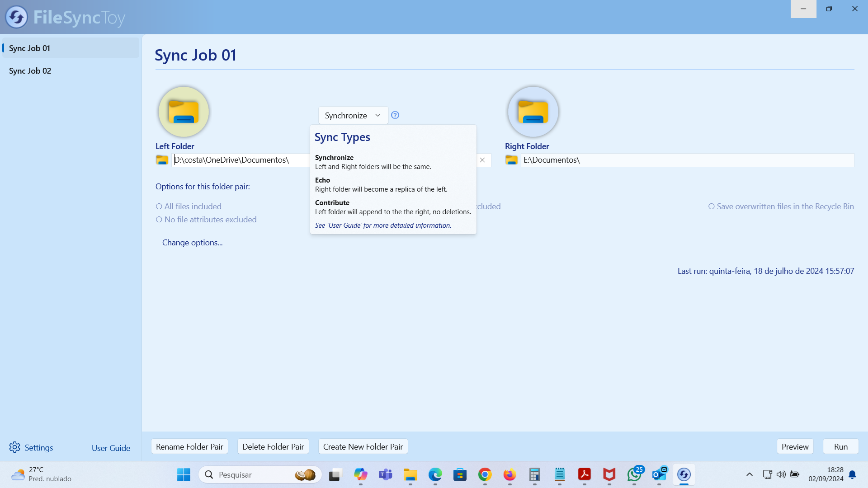Click the browse folder icon beside left path
This screenshot has width=868, height=488.
pyautogui.click(x=162, y=160)
